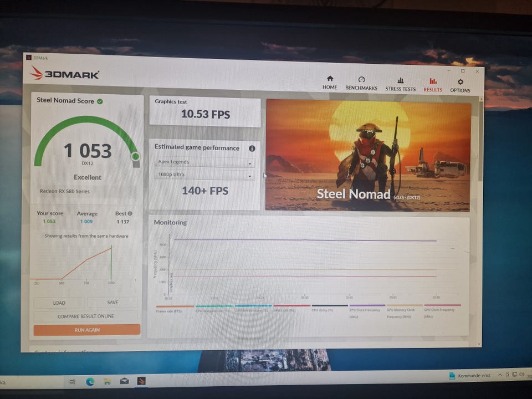Toggle GPU Temperature legend entry
This screenshot has height=399, width=532.
tap(253, 309)
